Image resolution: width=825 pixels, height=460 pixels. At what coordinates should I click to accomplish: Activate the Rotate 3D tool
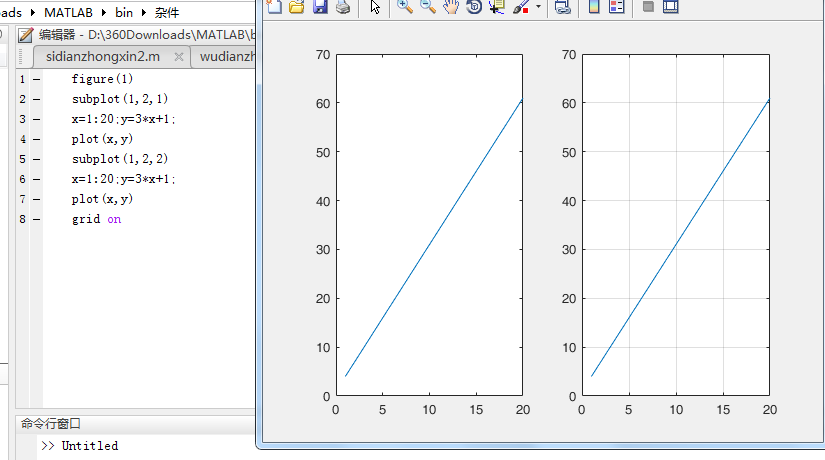[x=474, y=7]
